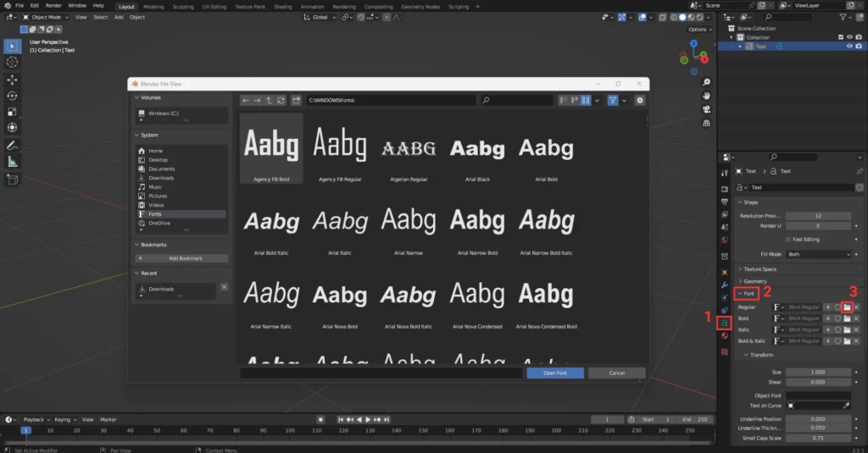Click the Resolution Preview field 12
The height and width of the screenshot is (453, 868).
click(x=818, y=216)
